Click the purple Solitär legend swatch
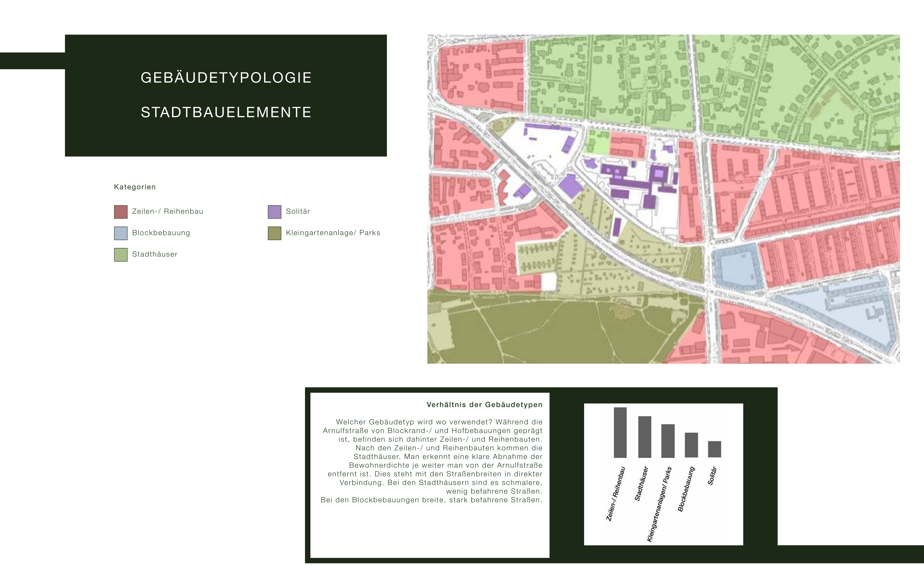The height and width of the screenshot is (577, 924). tap(274, 212)
